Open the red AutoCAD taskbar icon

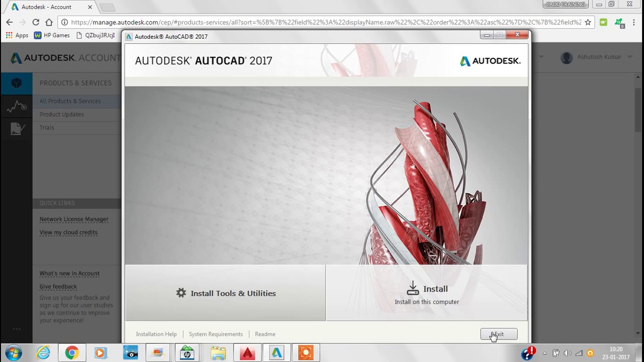tap(247, 353)
